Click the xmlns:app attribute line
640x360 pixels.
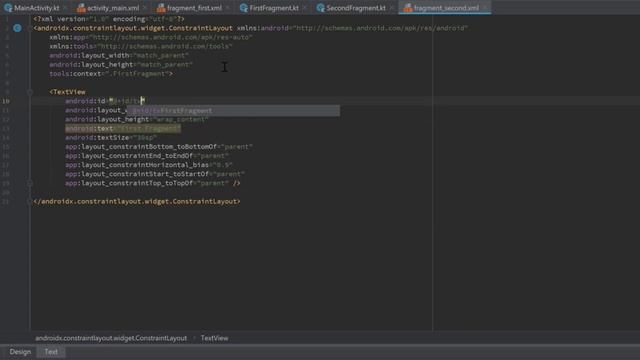(151, 37)
